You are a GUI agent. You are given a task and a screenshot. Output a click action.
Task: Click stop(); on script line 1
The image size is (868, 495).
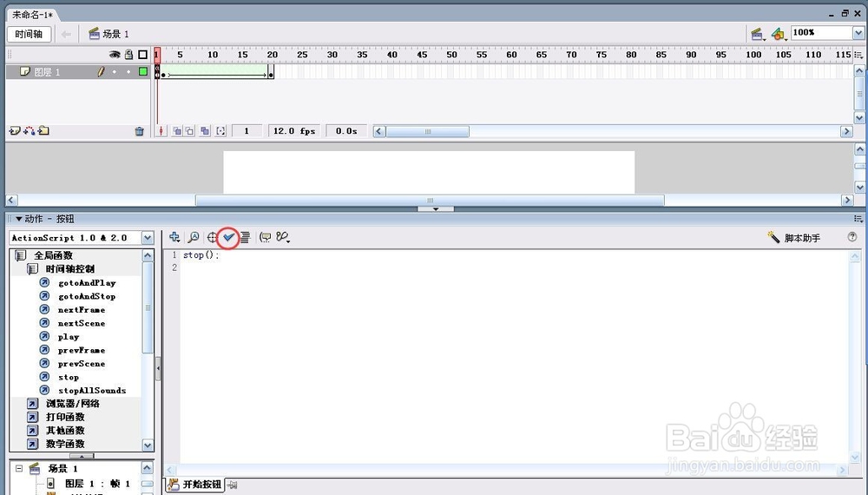pos(201,255)
